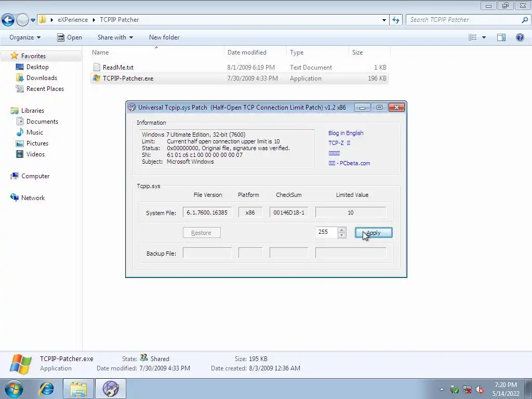Open the PCbeta.com link
The height and width of the screenshot is (399, 532).
pos(349,163)
